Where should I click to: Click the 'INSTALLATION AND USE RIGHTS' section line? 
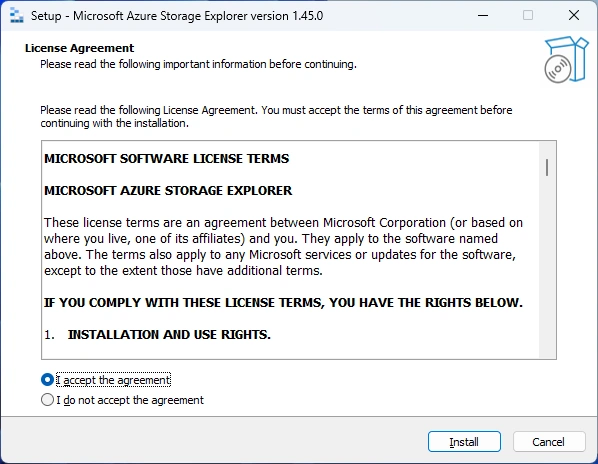[158, 334]
